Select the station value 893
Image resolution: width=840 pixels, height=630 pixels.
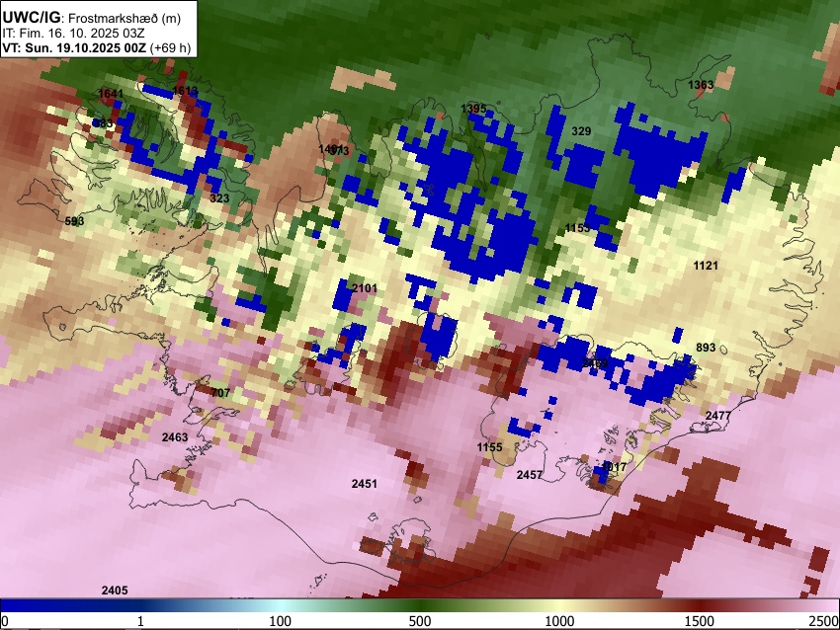pos(706,348)
